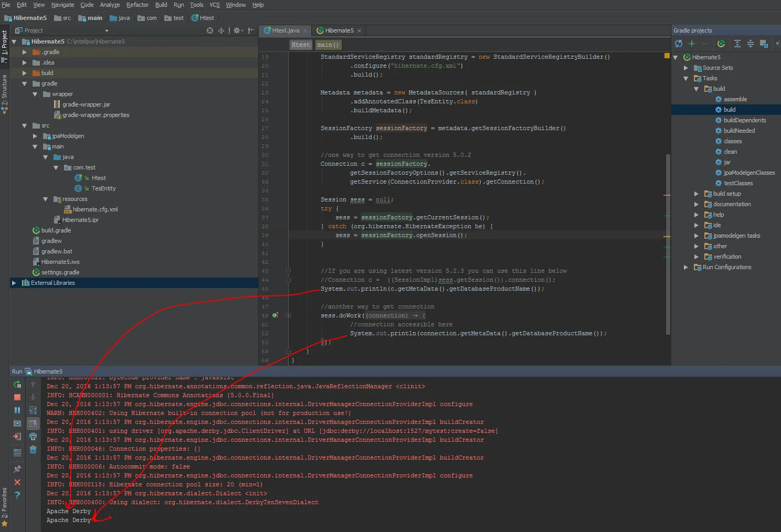The image size is (781, 532).
Task: Print the console output
Action: click(x=33, y=437)
